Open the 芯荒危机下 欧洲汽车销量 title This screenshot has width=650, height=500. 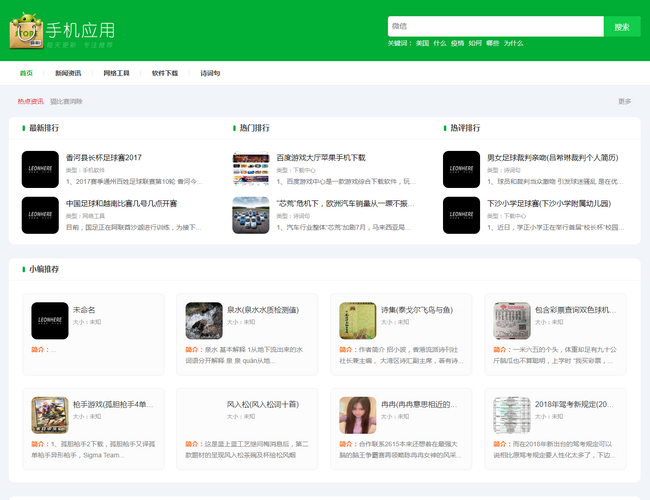click(345, 204)
